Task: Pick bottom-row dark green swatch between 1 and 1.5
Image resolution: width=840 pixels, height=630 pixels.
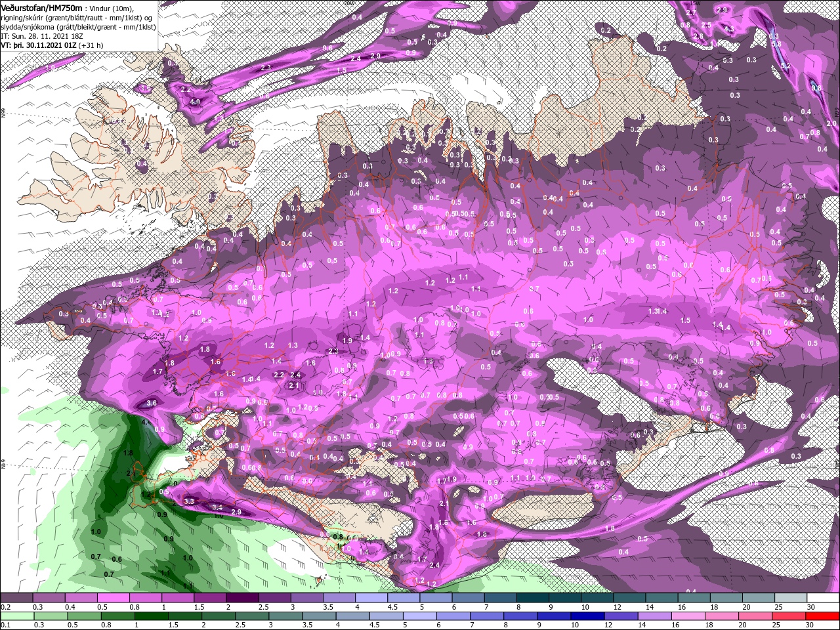Action: click(150, 616)
